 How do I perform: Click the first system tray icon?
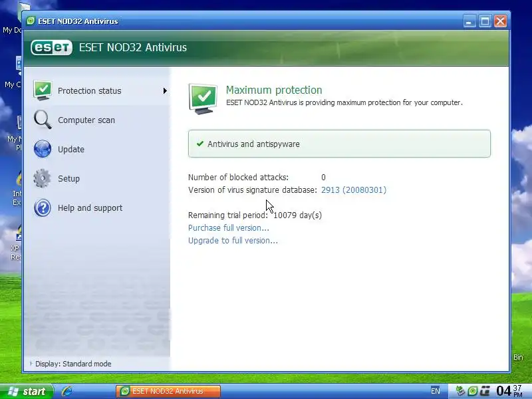tap(460, 391)
